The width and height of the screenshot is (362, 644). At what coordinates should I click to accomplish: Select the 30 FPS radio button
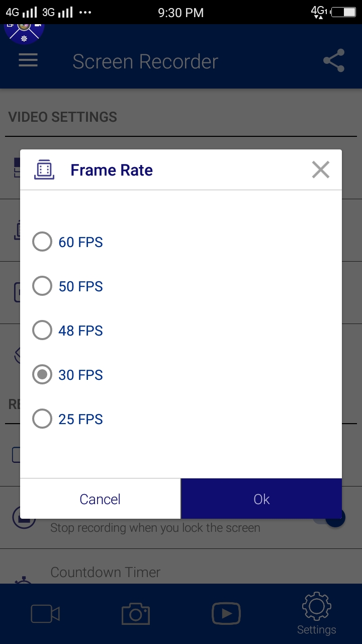pos(42,375)
